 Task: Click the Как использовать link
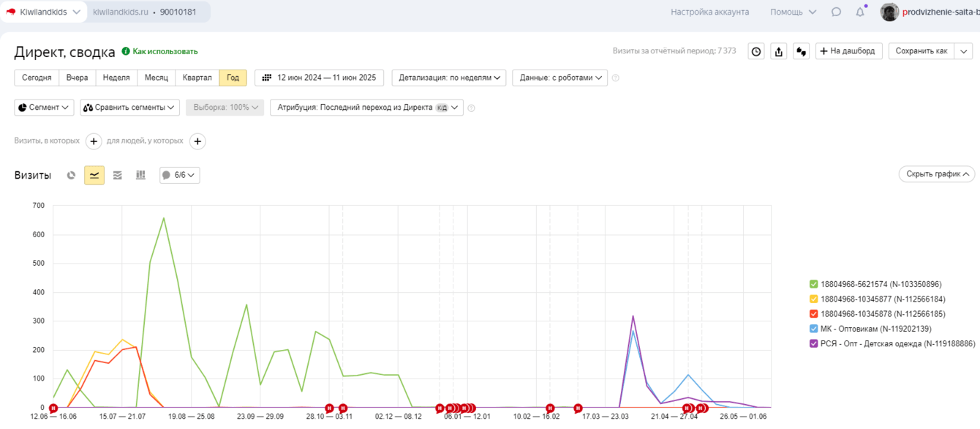pyautogui.click(x=165, y=51)
